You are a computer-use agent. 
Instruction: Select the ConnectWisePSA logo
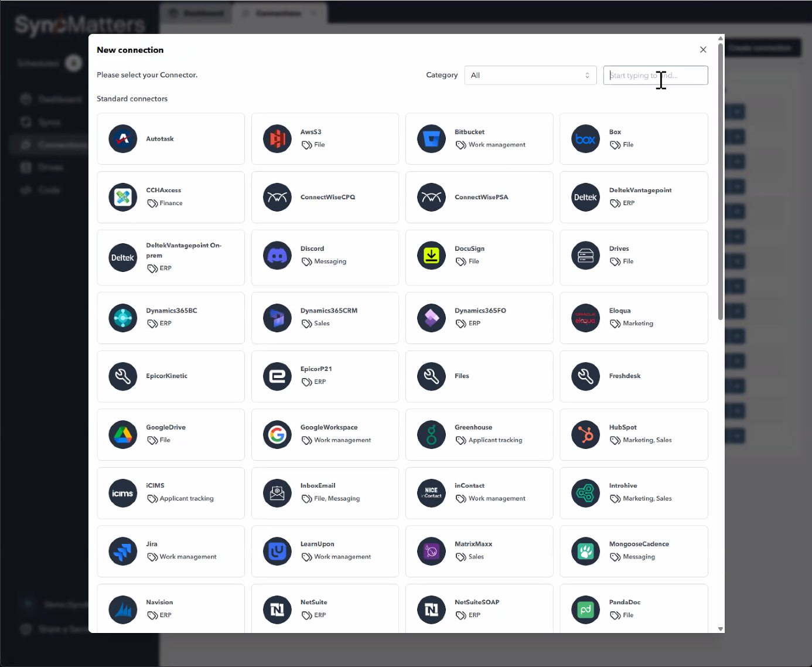[431, 197]
